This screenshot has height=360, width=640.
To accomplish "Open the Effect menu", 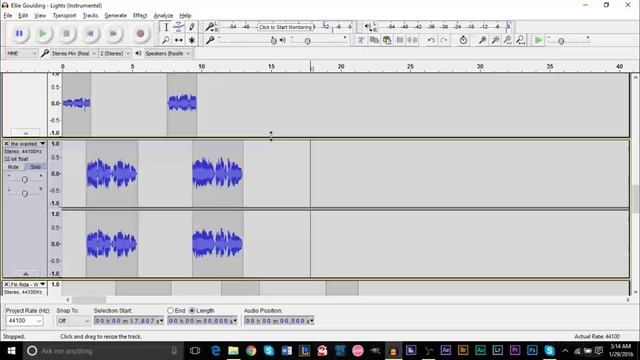I will click(x=140, y=16).
